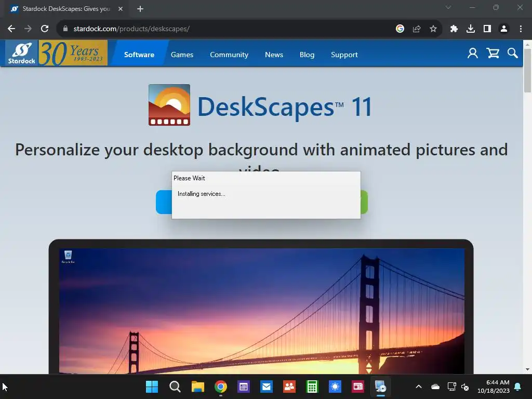Screen dimensions: 532x399
Task: Click the 30 Years anniversary banner
Action: [73, 53]
